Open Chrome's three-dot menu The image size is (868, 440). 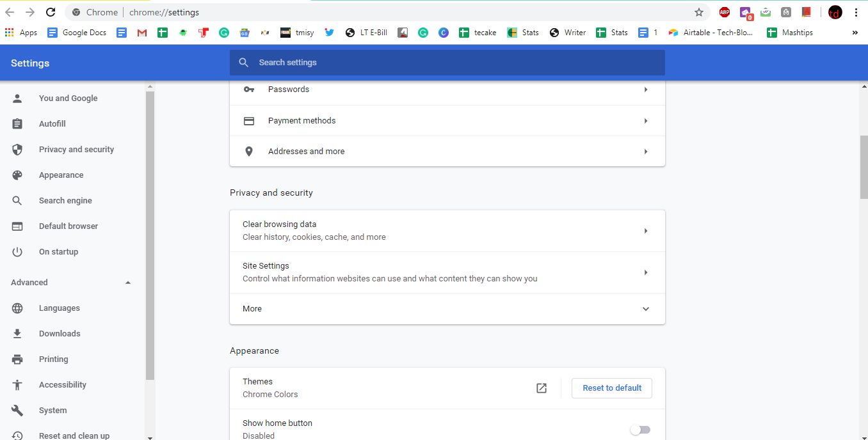(x=856, y=12)
